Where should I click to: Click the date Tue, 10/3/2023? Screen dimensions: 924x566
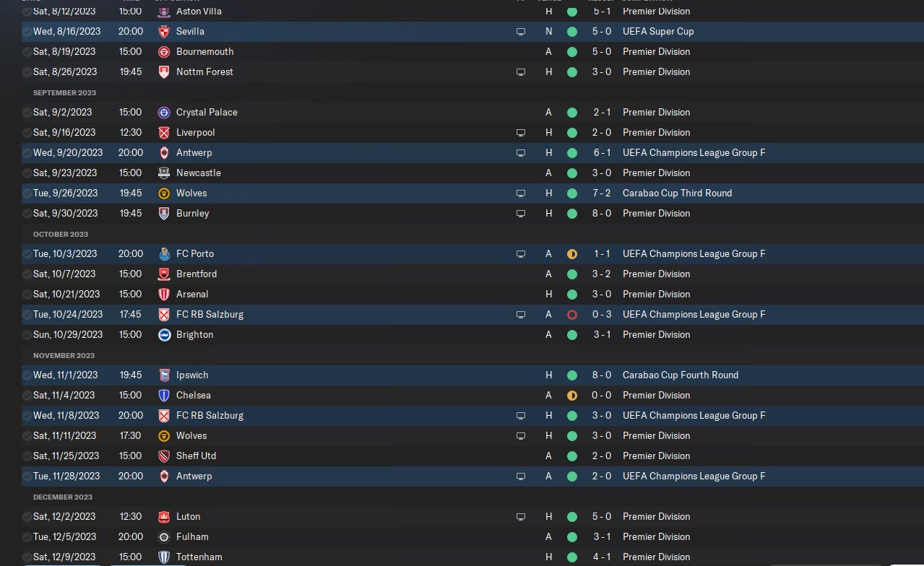click(x=65, y=254)
